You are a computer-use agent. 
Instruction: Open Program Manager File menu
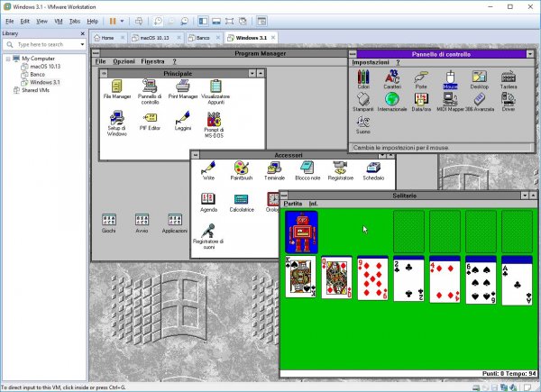(x=100, y=61)
